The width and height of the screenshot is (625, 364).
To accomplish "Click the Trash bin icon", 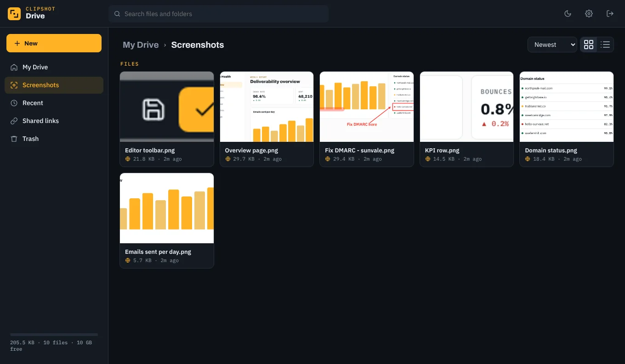I will 14,139.
